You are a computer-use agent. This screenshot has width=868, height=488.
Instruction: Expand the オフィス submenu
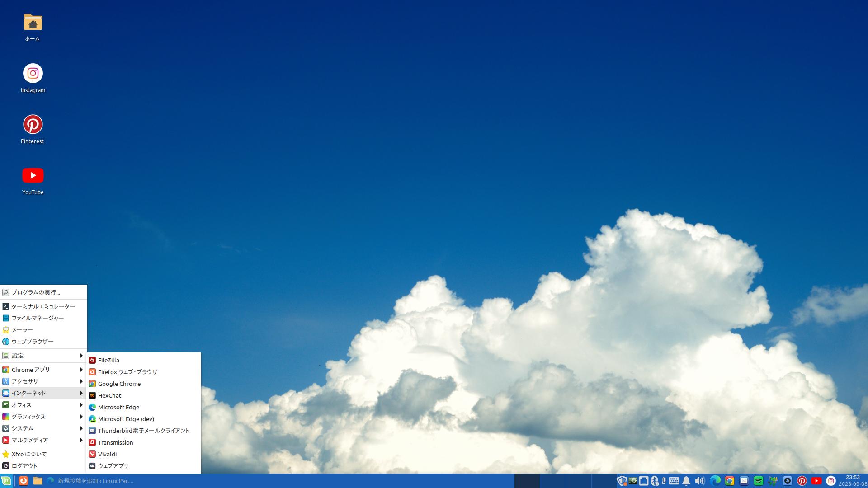(43, 405)
